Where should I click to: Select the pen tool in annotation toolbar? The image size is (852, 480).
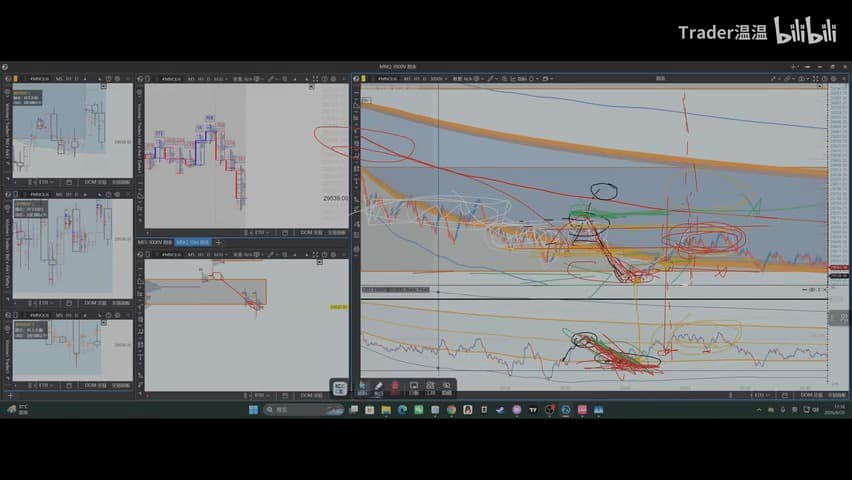[379, 388]
